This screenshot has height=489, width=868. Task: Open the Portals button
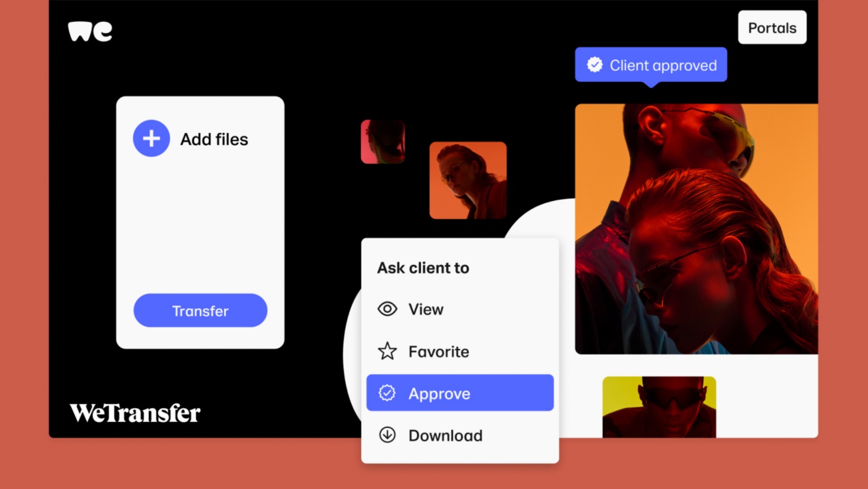click(772, 28)
